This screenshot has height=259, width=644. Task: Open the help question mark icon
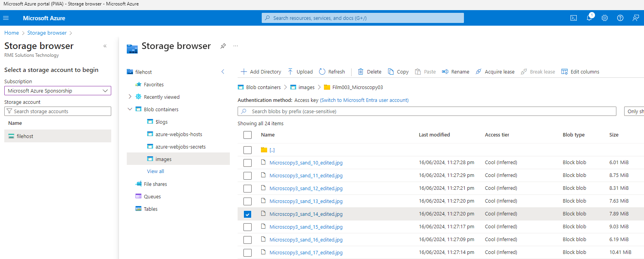click(x=620, y=18)
